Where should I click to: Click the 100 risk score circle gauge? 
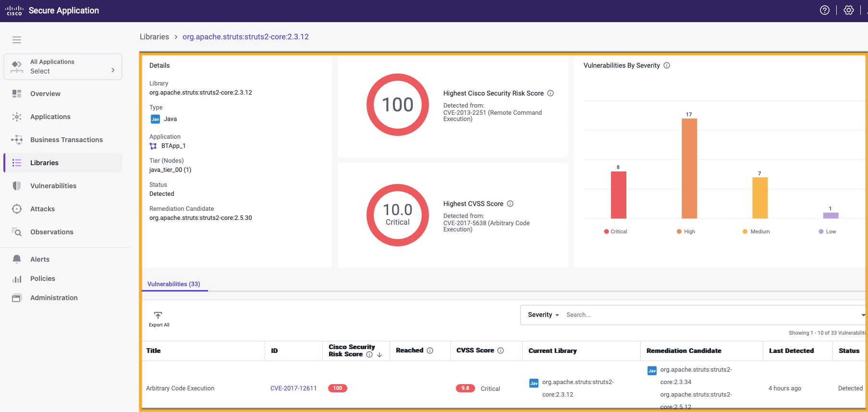point(398,105)
